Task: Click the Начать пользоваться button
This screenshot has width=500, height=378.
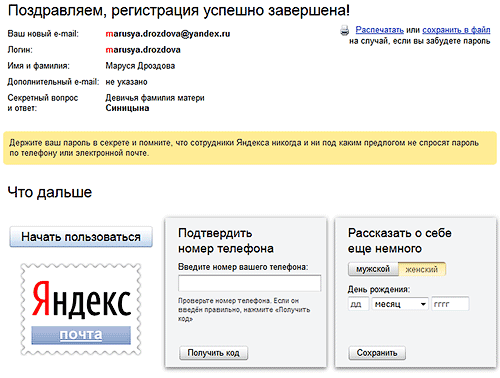Action: pos(81,237)
